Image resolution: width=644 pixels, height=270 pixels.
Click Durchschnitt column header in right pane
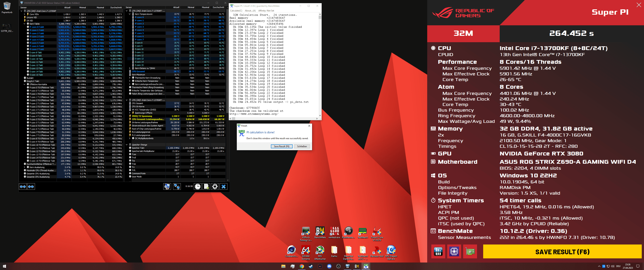click(218, 7)
